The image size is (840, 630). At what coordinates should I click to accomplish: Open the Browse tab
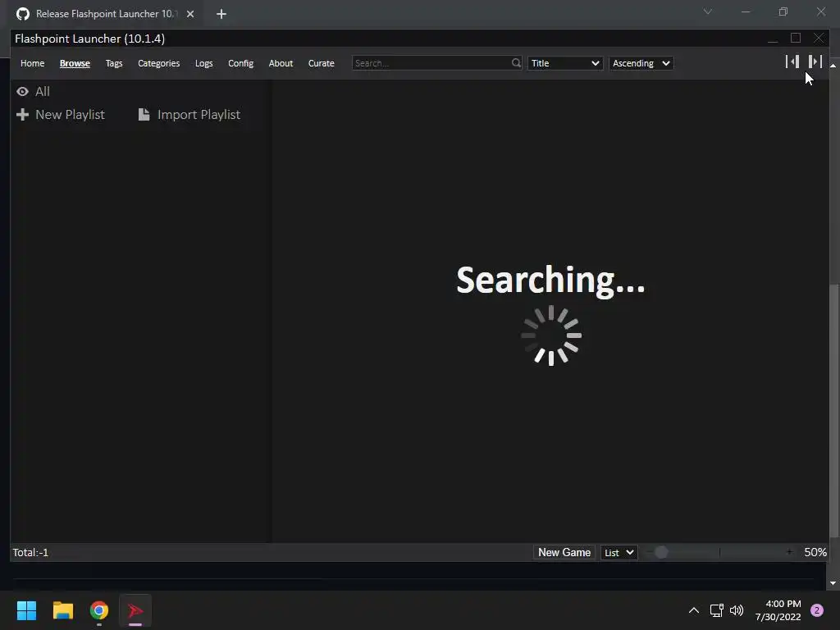coord(75,63)
